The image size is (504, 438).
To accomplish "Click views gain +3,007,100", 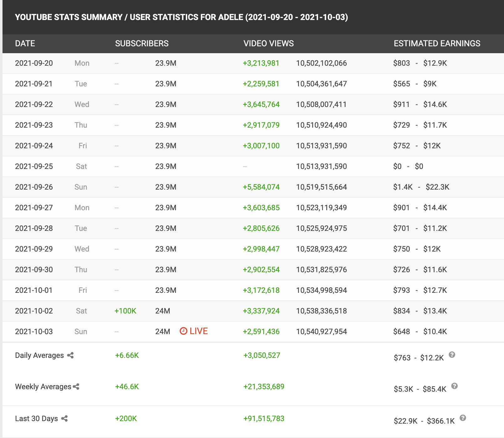I will [261, 146].
